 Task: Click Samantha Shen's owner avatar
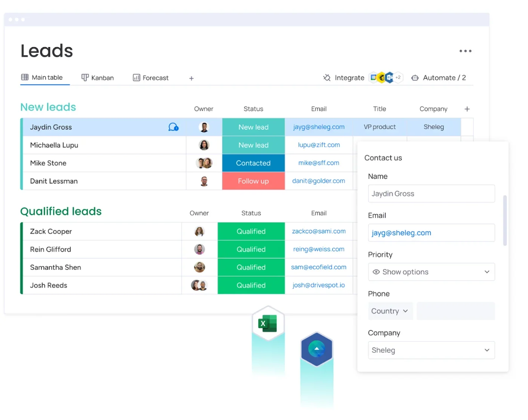pos(200,267)
